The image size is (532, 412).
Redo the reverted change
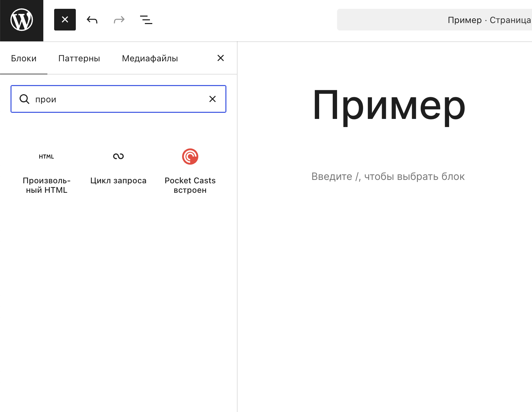[119, 20]
